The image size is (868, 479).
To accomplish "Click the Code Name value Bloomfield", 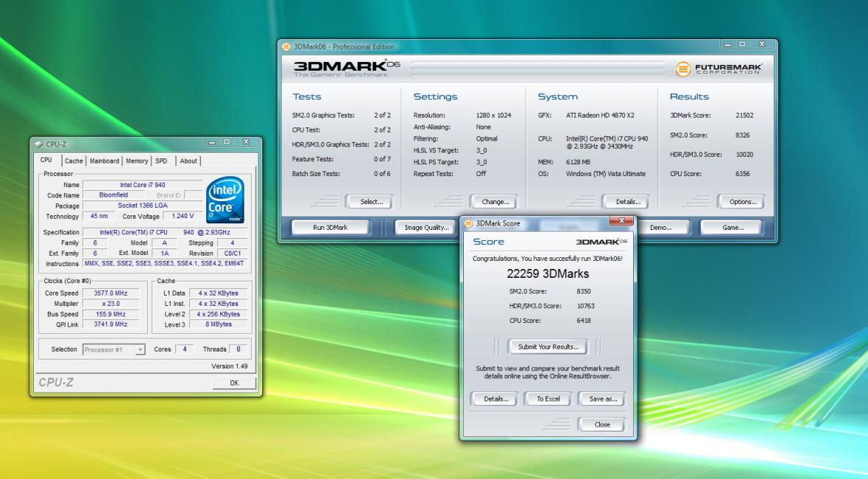I will (113, 195).
